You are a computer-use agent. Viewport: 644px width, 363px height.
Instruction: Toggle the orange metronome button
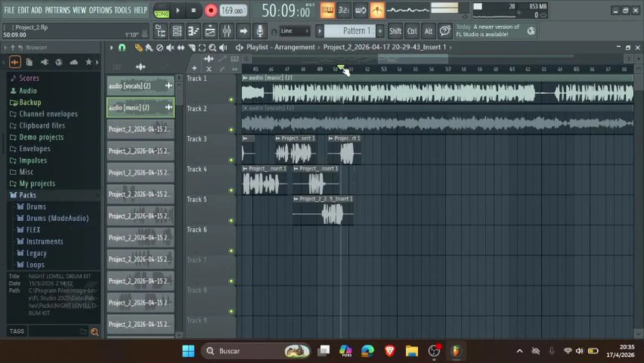click(377, 10)
